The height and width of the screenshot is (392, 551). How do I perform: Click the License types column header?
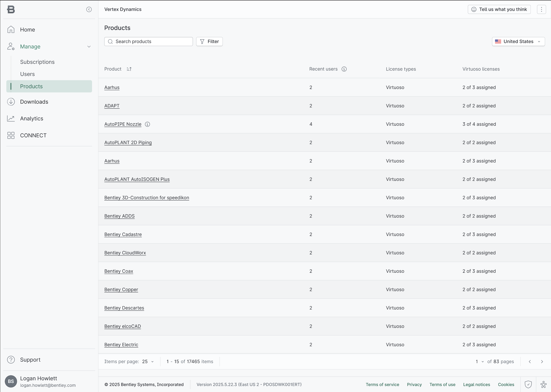pyautogui.click(x=401, y=69)
